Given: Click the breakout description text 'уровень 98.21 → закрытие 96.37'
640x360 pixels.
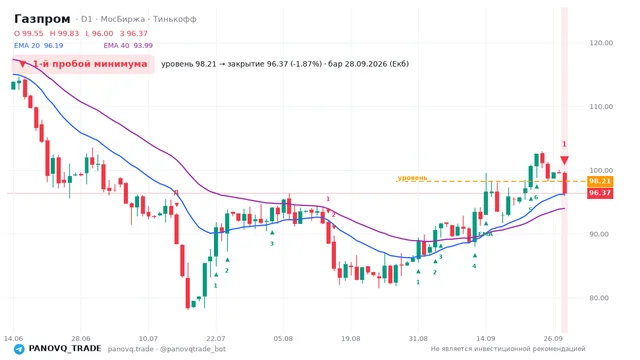Looking at the screenshot, I should click(226, 64).
